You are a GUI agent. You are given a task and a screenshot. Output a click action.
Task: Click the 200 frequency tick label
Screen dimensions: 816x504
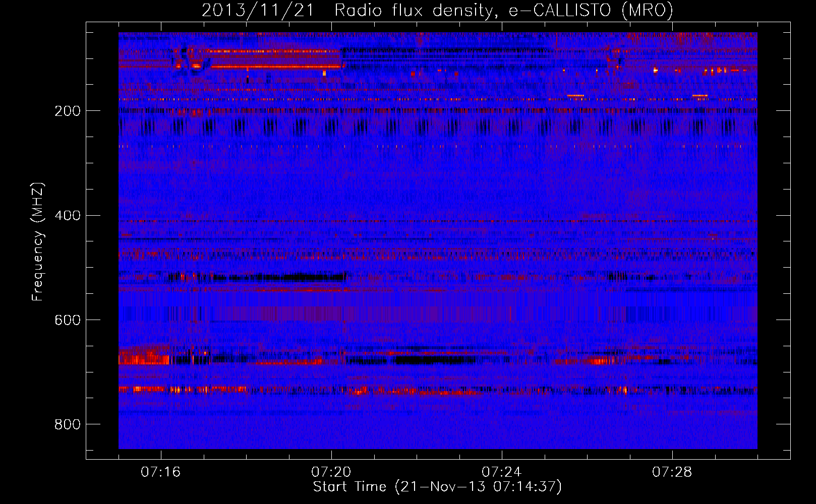click(x=68, y=111)
